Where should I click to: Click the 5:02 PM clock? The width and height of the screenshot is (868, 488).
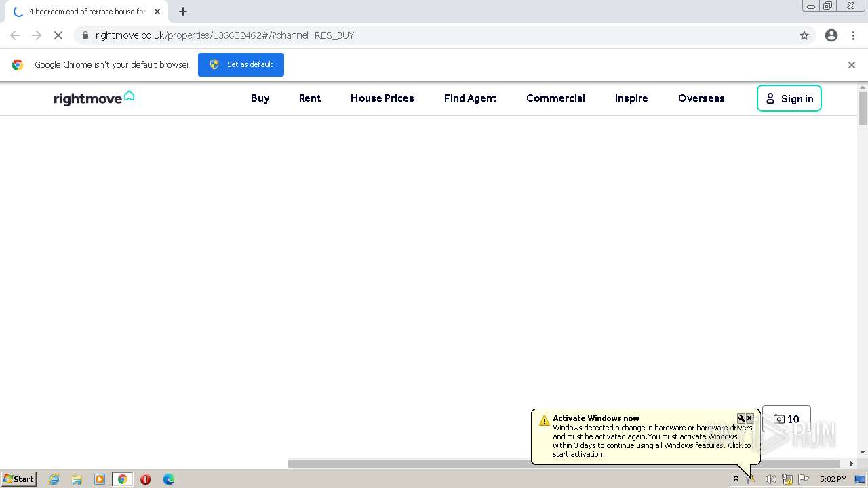pos(833,479)
